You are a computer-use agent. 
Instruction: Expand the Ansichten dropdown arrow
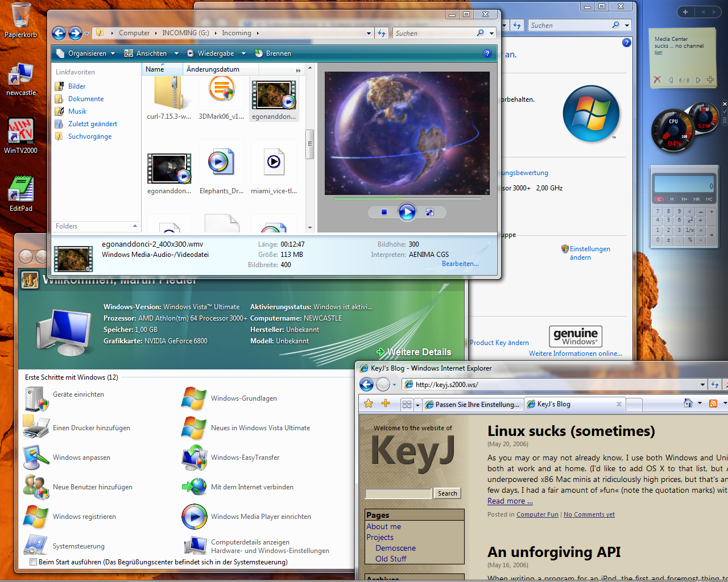[x=176, y=53]
